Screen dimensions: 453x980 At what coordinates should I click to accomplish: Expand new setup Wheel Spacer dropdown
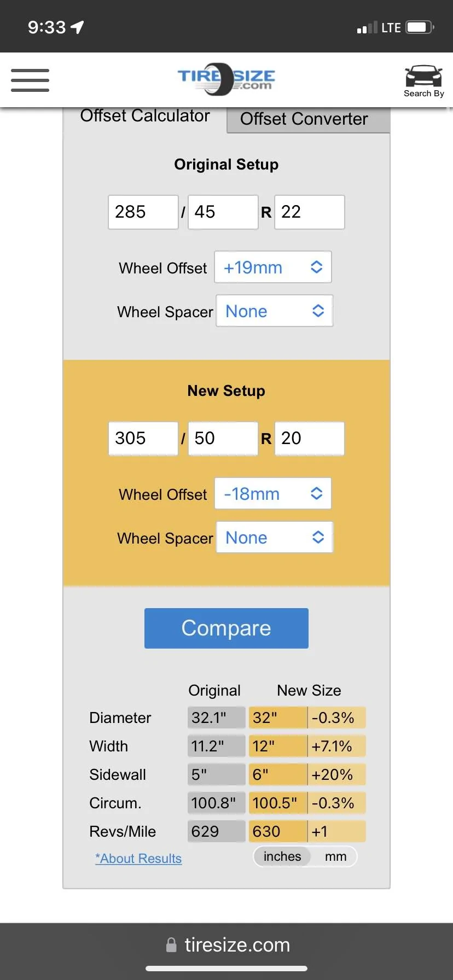(274, 538)
